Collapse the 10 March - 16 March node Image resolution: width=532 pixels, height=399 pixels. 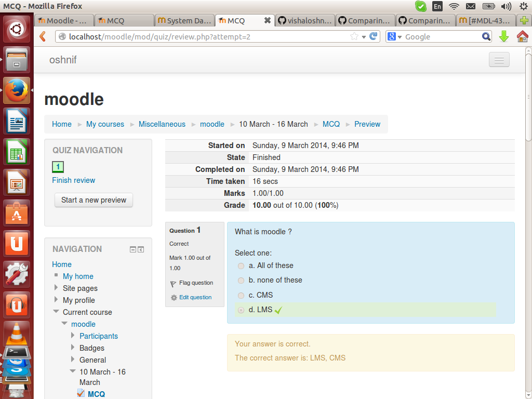(x=73, y=371)
